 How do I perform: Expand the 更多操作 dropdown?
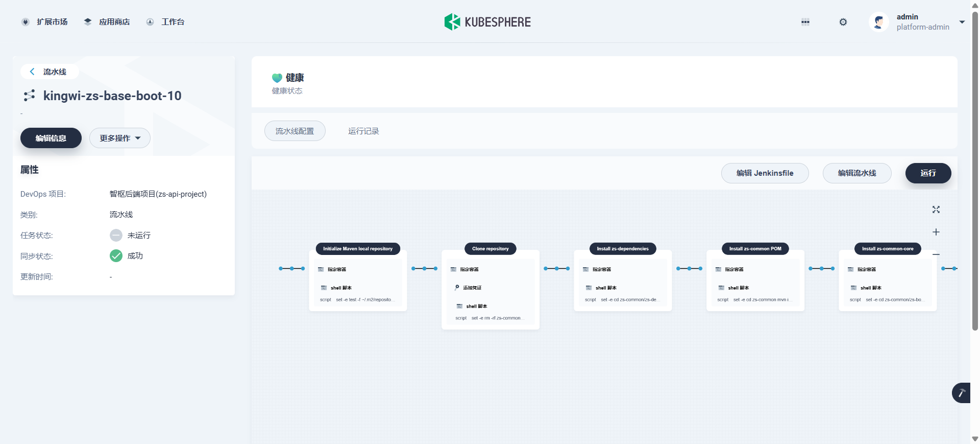120,138
